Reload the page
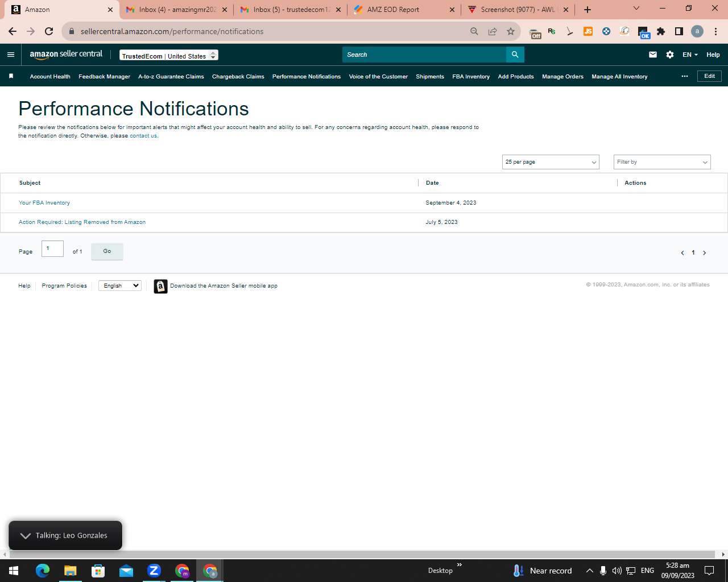The width and height of the screenshot is (728, 582). pos(49,31)
